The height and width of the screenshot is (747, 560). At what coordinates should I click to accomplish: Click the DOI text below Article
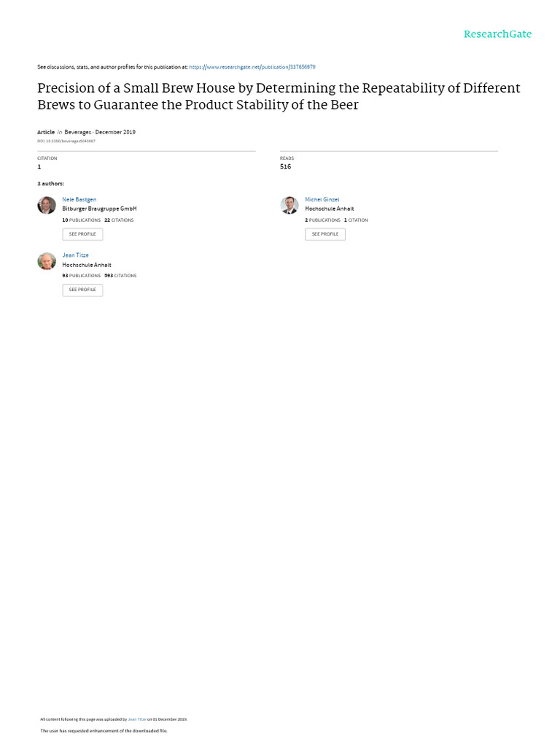coord(66,141)
